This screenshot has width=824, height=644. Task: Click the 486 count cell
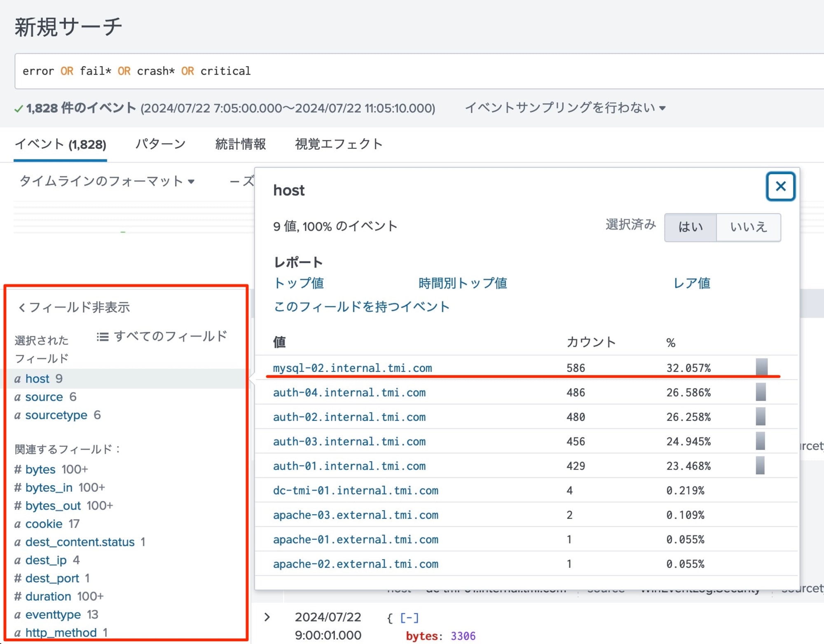coord(576,392)
